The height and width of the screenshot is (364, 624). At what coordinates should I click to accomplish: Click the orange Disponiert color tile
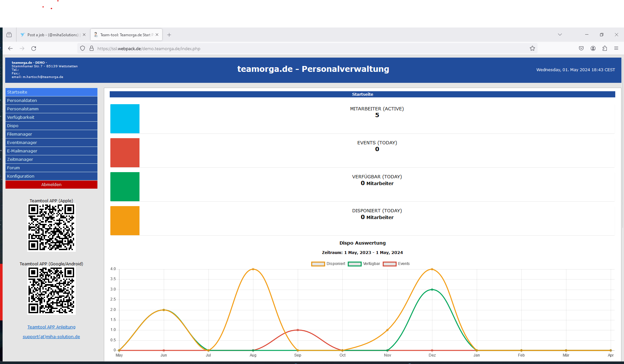coord(125,221)
